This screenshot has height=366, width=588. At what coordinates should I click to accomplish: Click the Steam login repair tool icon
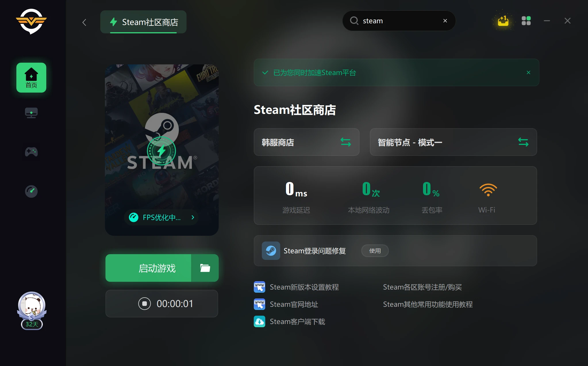(271, 251)
